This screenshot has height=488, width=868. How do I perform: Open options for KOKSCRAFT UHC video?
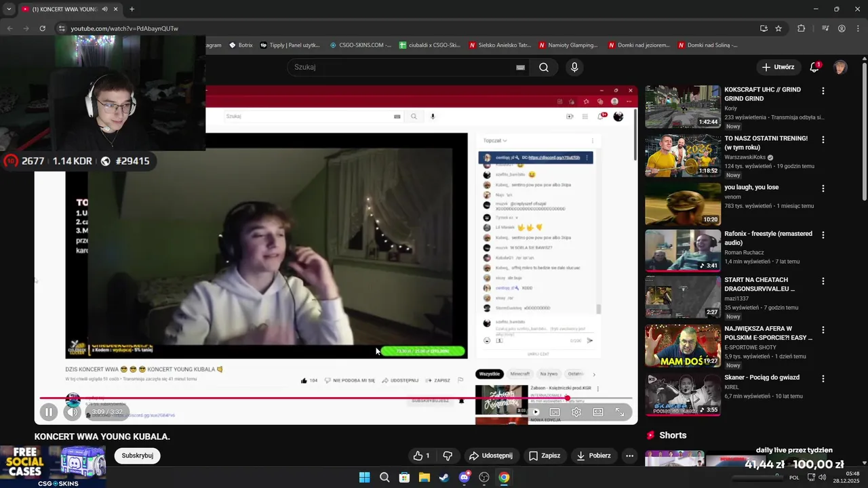823,91
